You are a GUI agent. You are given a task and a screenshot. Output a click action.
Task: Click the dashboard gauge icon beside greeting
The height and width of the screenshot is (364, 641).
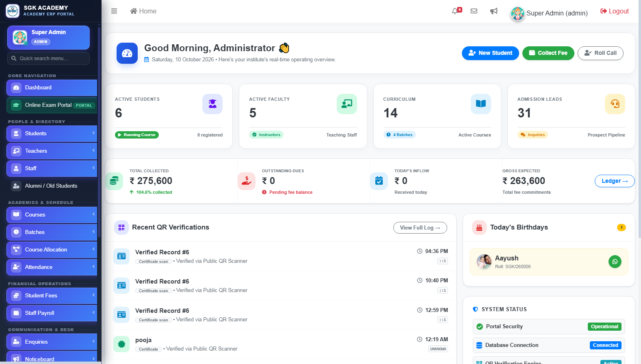point(127,53)
